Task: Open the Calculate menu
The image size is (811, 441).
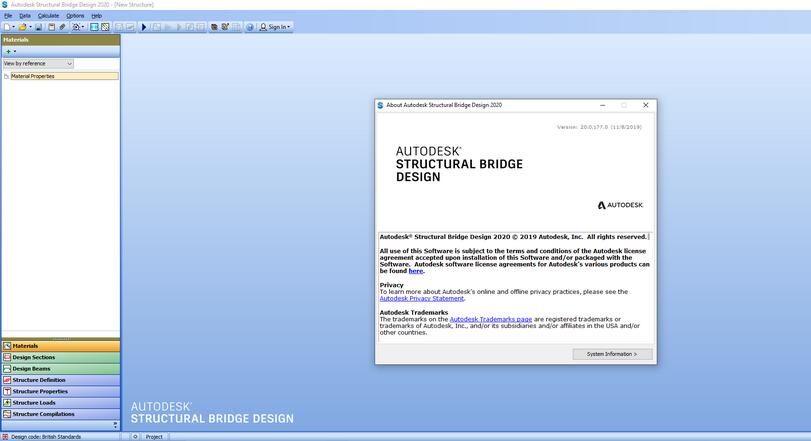Action: pos(48,16)
